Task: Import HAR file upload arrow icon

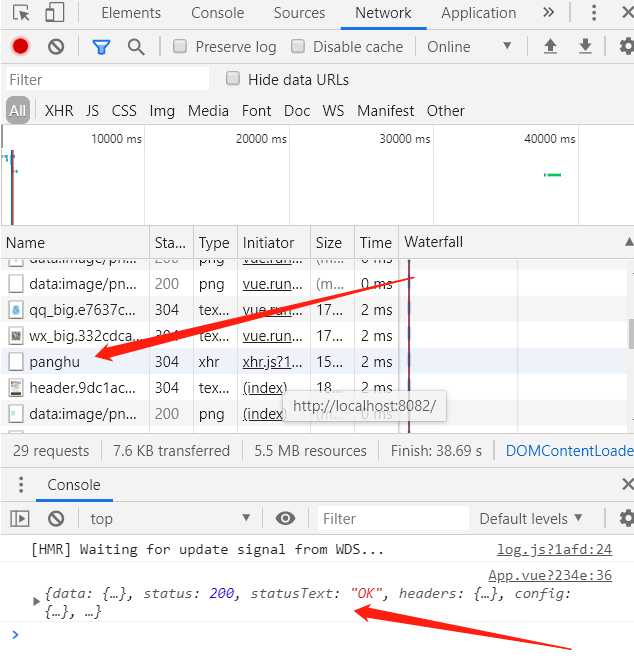Action: (550, 46)
